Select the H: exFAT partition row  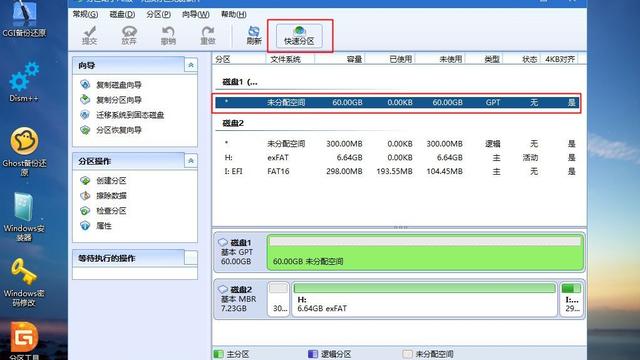397,158
